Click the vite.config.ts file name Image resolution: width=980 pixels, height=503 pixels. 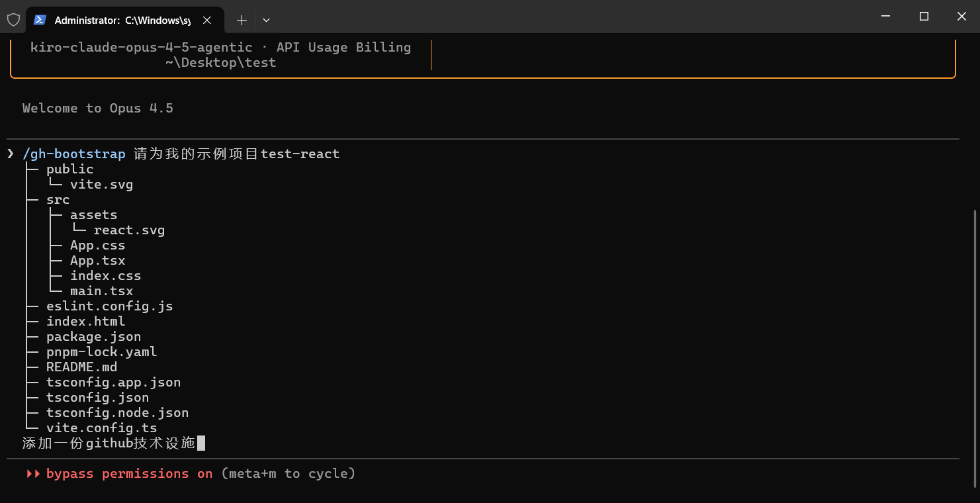click(x=101, y=428)
